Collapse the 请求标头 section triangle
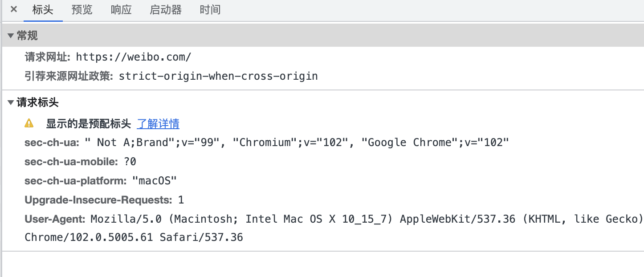Image resolution: width=644 pixels, height=277 pixels. [11, 103]
